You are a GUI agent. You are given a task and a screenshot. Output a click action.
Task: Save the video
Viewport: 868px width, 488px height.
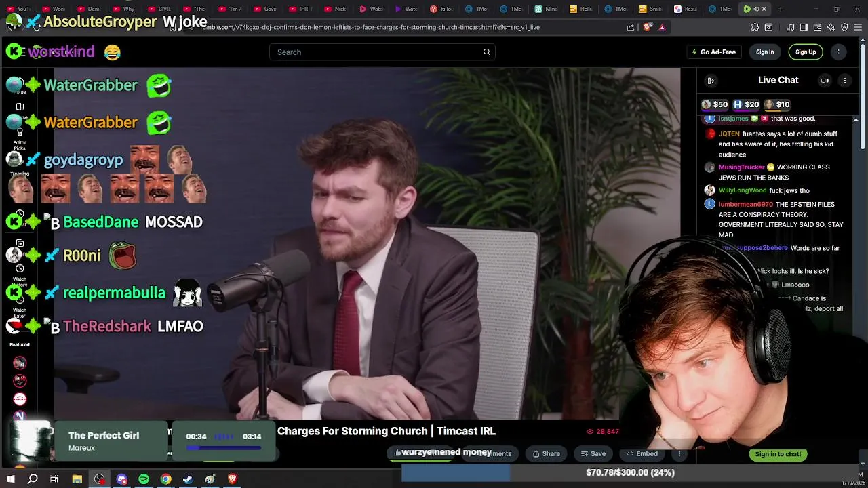click(x=593, y=454)
